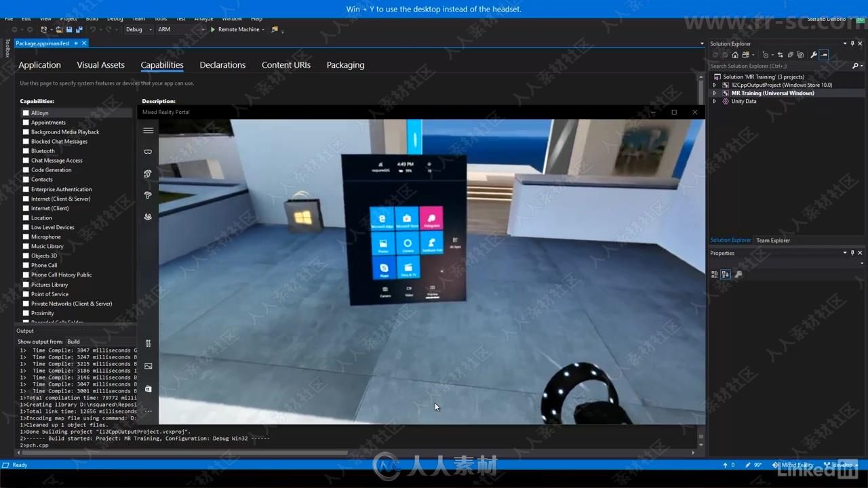
Task: Open the Declarations tab
Action: [222, 65]
